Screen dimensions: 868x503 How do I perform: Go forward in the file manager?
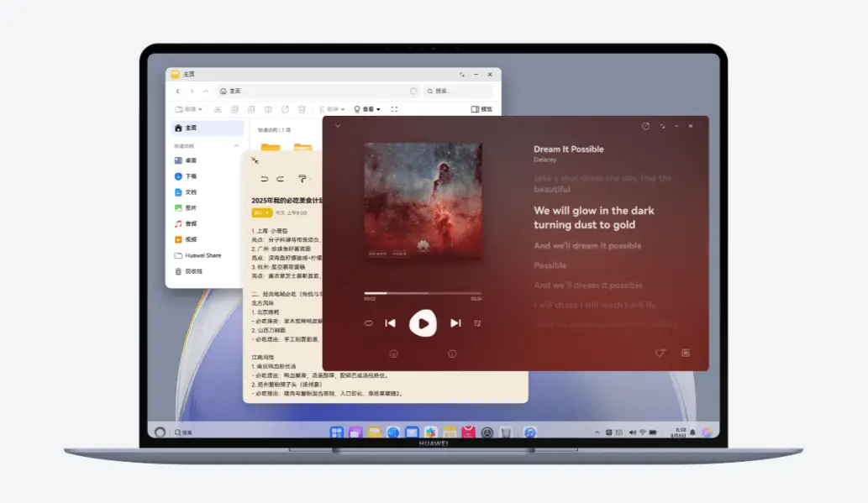pos(192,91)
